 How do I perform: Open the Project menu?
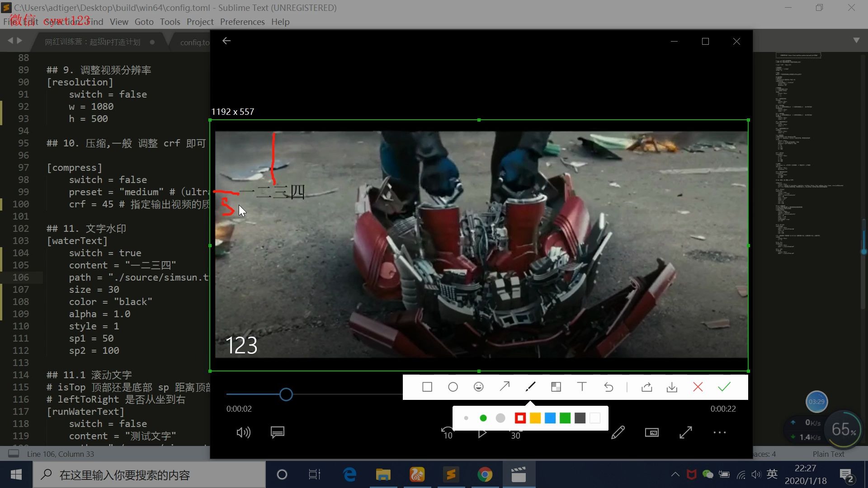[x=200, y=22]
